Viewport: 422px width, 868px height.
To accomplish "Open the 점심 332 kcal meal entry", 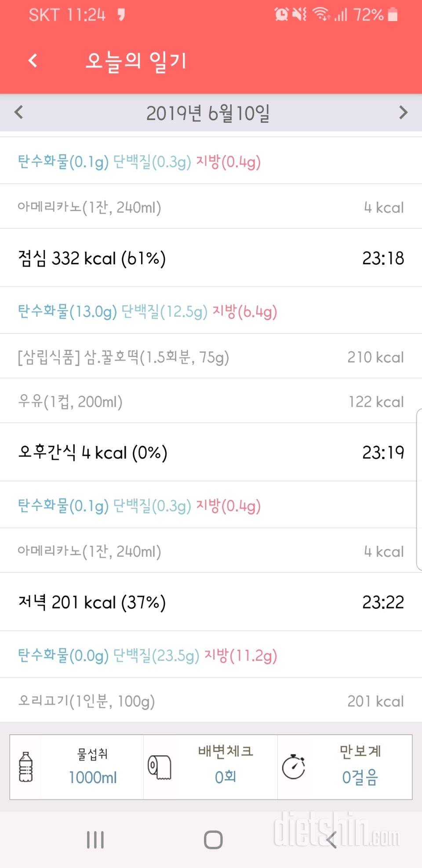I will coord(211,258).
